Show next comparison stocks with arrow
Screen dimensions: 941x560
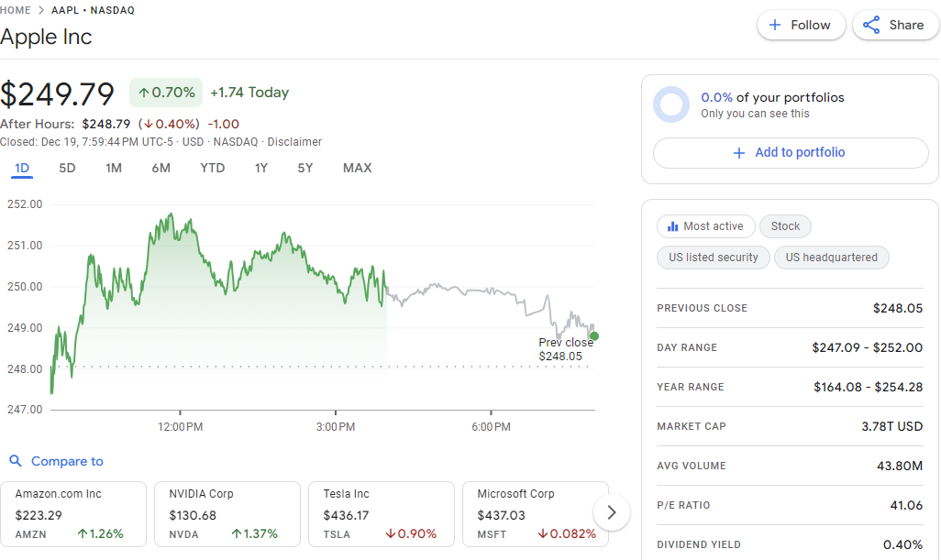[x=612, y=512]
